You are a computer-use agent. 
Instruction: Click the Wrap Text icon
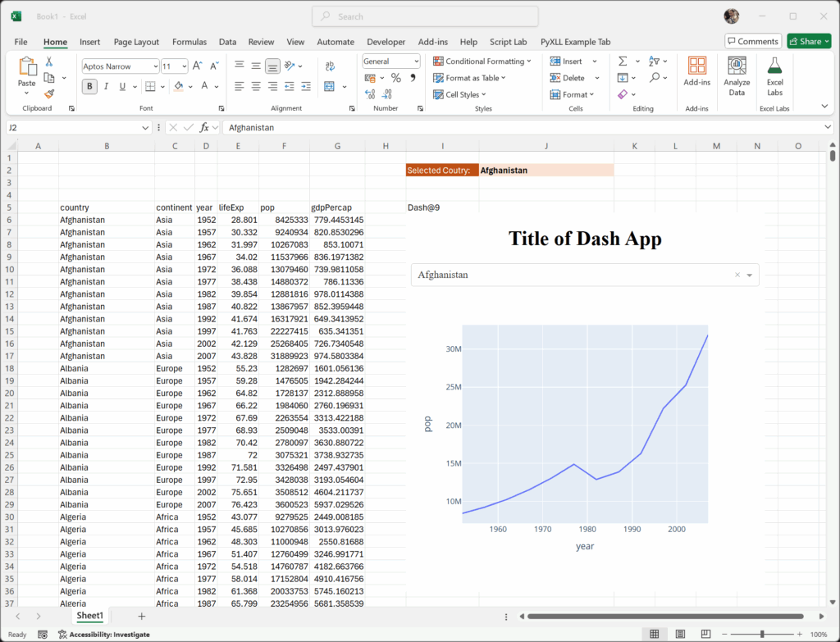(x=330, y=66)
